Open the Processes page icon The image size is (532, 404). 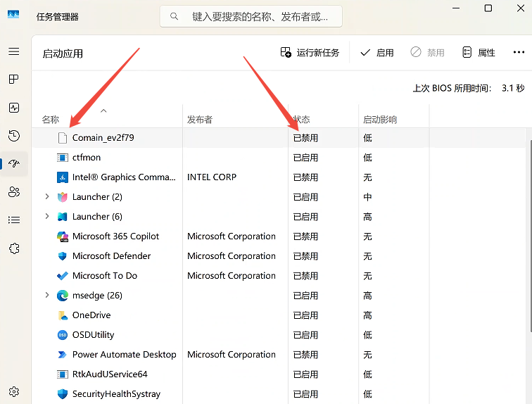click(14, 80)
